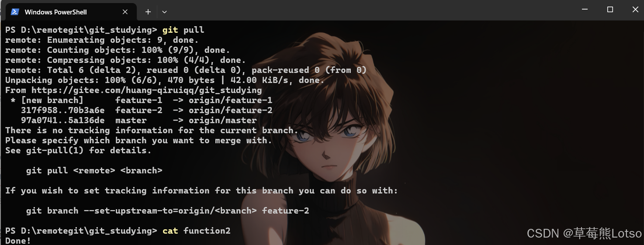
Task: Click the typed 'git pull' command
Action: [183, 30]
